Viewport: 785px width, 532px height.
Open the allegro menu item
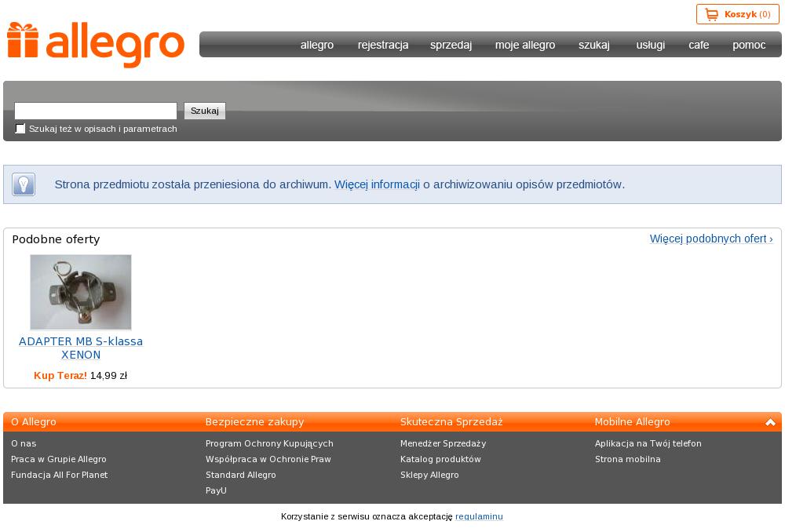point(317,45)
